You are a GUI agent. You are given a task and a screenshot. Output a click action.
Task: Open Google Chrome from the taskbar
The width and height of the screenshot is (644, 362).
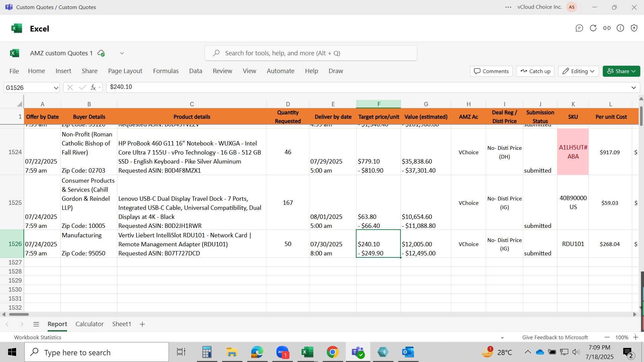click(332, 352)
